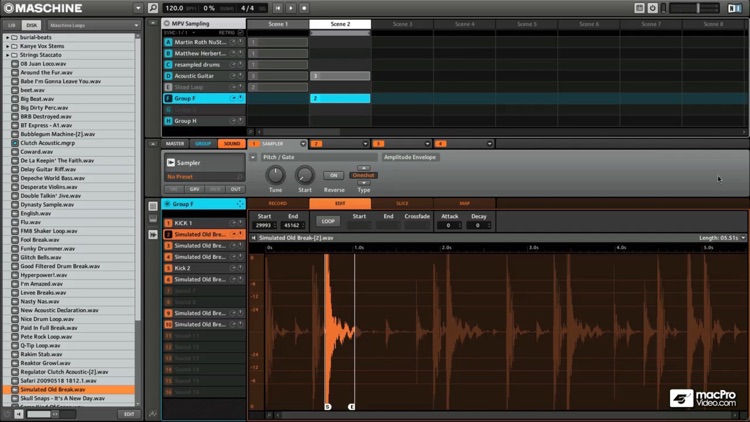Start recording with the Record button
Viewport: 750px width, 422px height.
pos(304,8)
